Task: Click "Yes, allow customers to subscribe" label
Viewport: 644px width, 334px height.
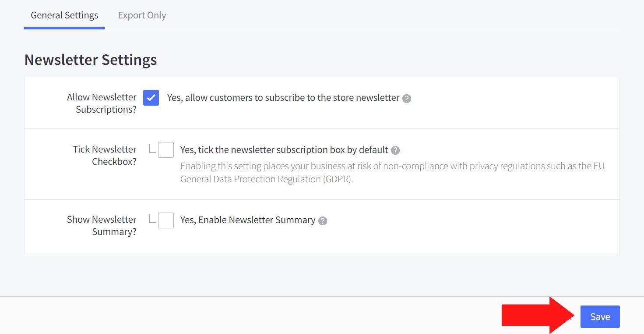Action: click(283, 98)
